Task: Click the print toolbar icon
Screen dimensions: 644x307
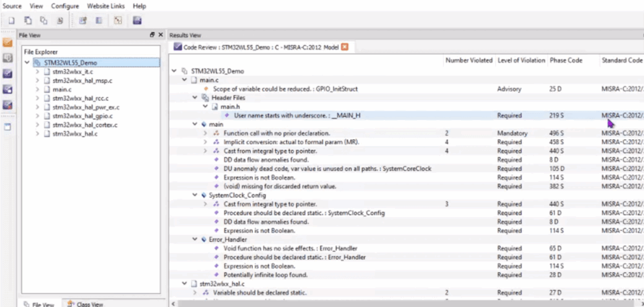Action: pos(60,20)
